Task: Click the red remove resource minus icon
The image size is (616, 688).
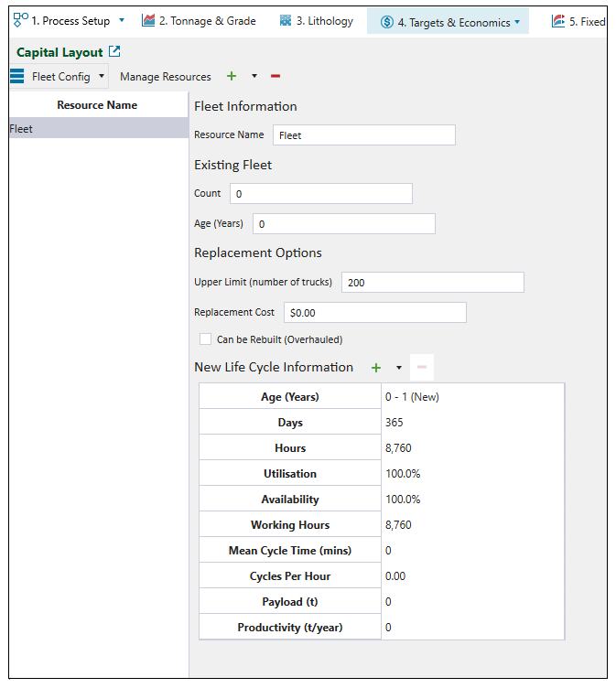Action: coord(276,77)
